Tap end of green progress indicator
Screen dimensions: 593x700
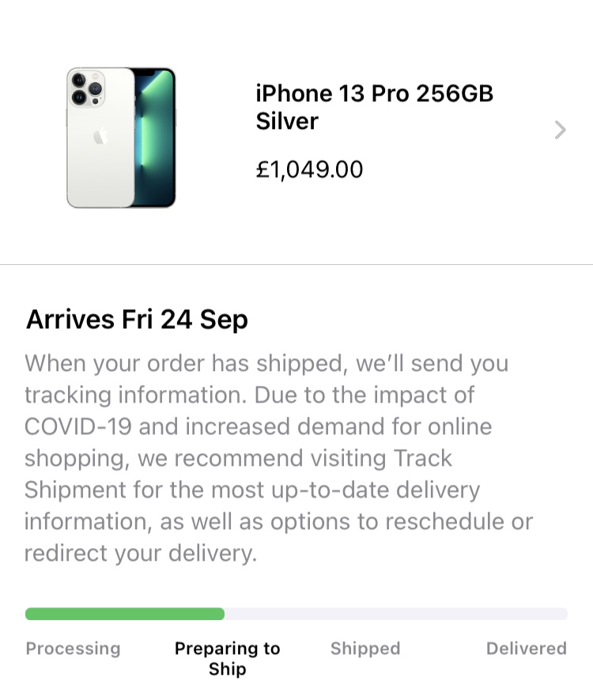221,614
